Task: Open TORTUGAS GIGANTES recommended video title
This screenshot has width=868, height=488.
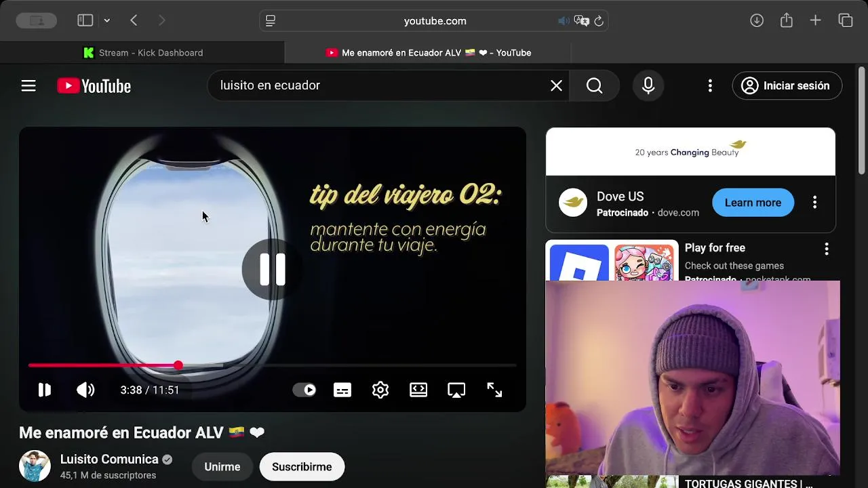Action: 749,483
